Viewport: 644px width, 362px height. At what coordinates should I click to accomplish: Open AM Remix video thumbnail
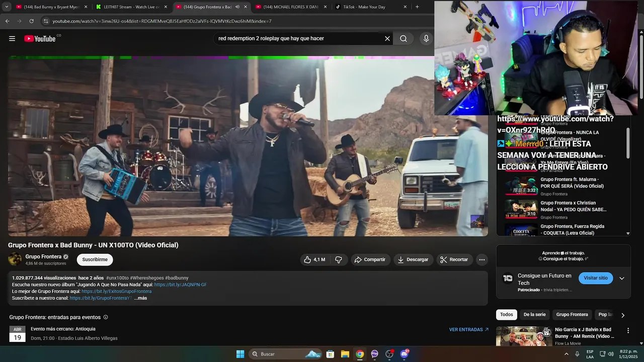click(524, 336)
